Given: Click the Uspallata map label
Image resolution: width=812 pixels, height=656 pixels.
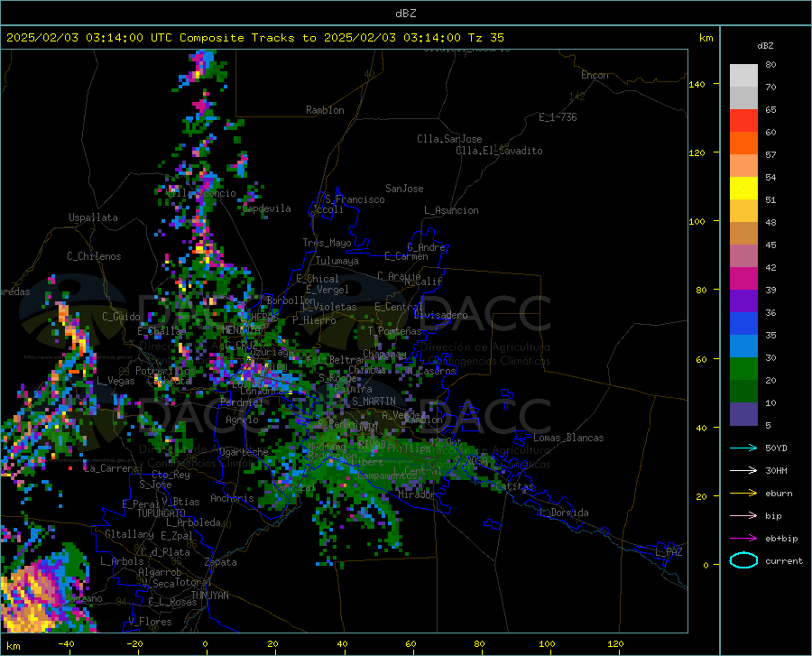Looking at the screenshot, I should point(93,217).
